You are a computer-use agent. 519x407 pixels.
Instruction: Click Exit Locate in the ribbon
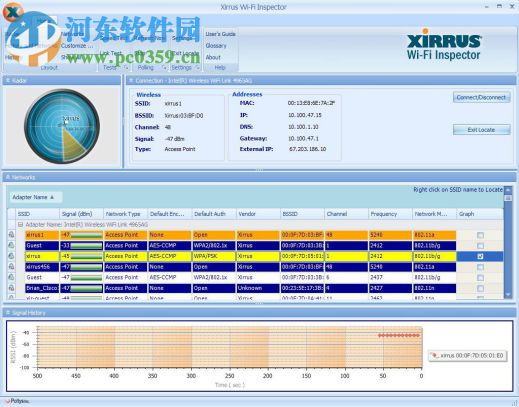coord(185,53)
